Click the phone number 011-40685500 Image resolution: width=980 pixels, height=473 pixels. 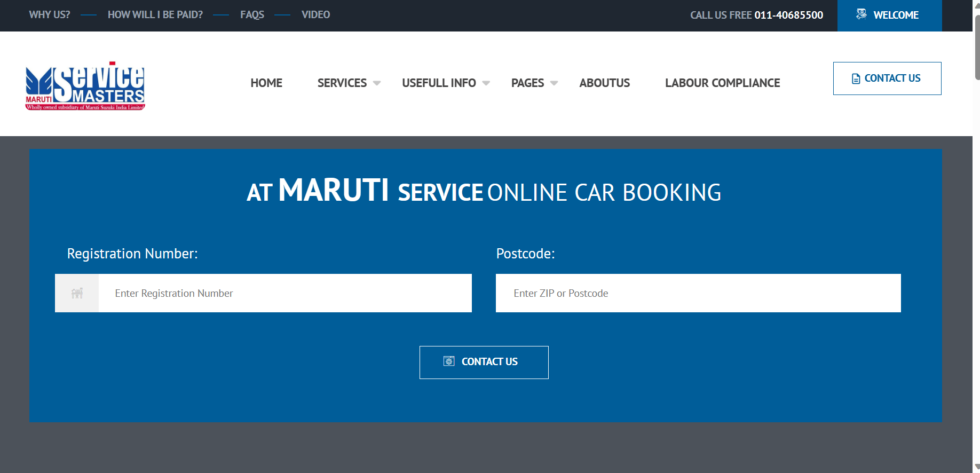click(x=788, y=15)
